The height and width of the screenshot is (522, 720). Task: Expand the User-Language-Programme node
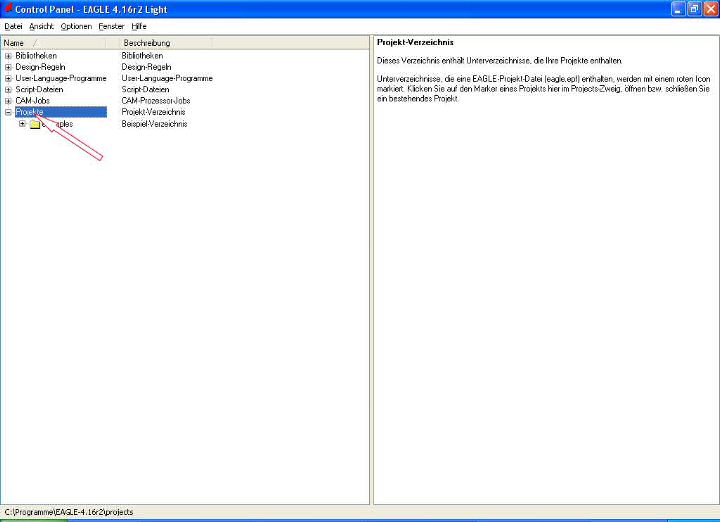coord(8,78)
